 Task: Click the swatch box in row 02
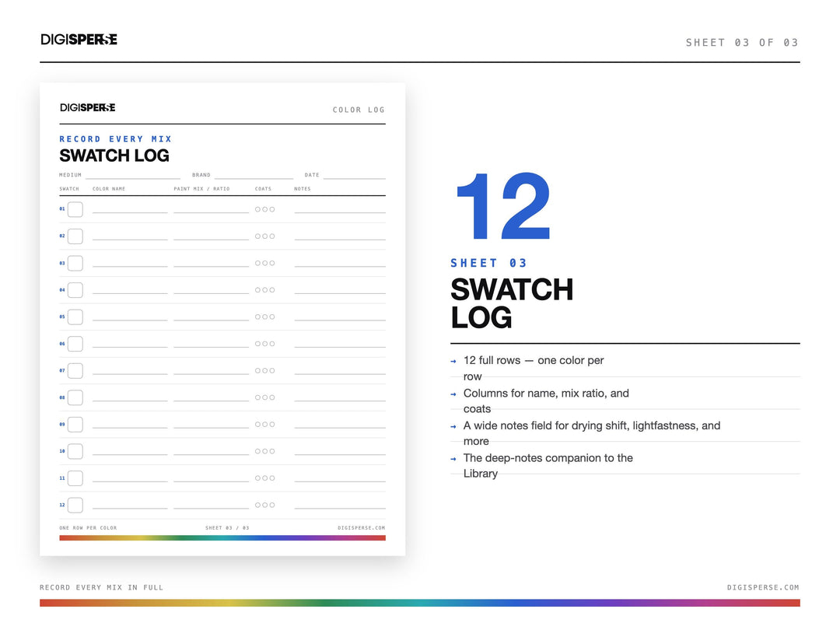[x=75, y=236]
